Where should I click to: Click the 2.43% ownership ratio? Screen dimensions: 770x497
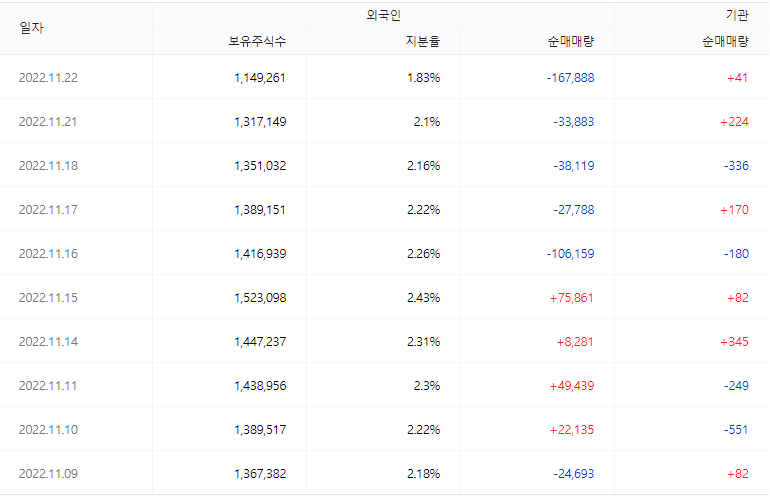(x=423, y=298)
